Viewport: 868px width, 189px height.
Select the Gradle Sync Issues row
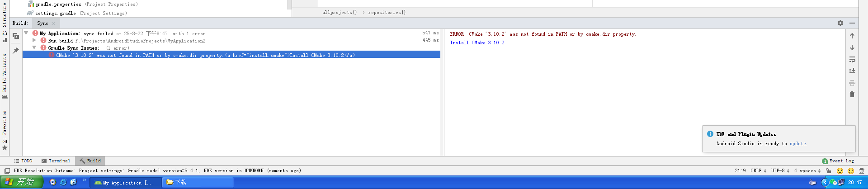231,48
